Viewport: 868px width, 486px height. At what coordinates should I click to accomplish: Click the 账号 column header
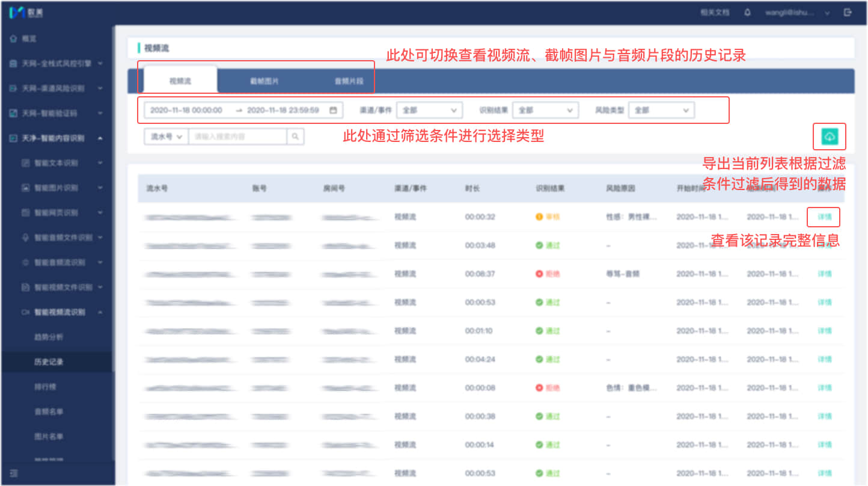(259, 188)
